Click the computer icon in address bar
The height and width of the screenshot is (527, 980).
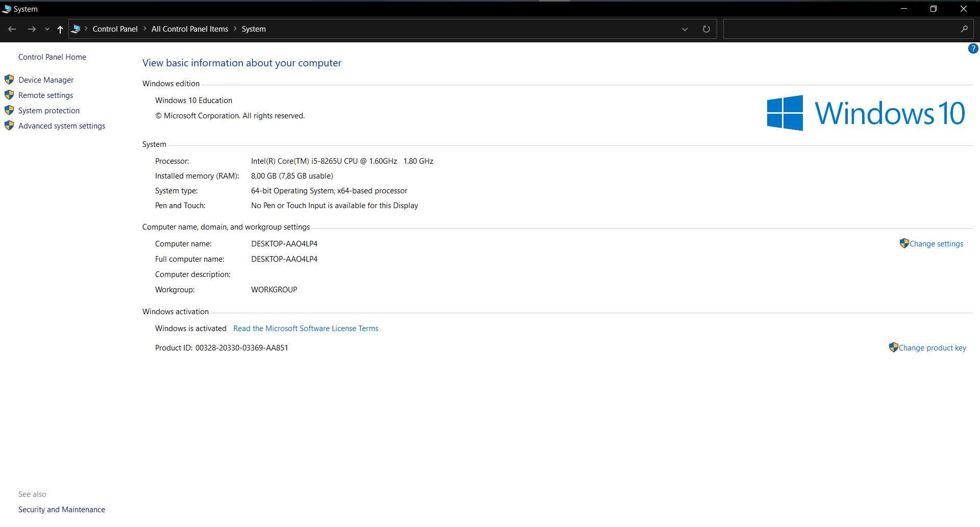point(76,29)
